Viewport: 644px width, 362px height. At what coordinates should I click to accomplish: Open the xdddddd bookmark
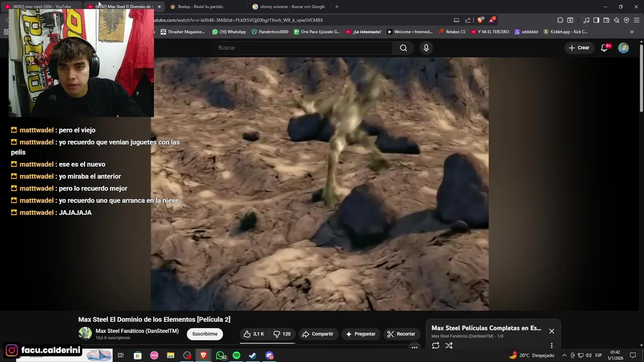526,32
